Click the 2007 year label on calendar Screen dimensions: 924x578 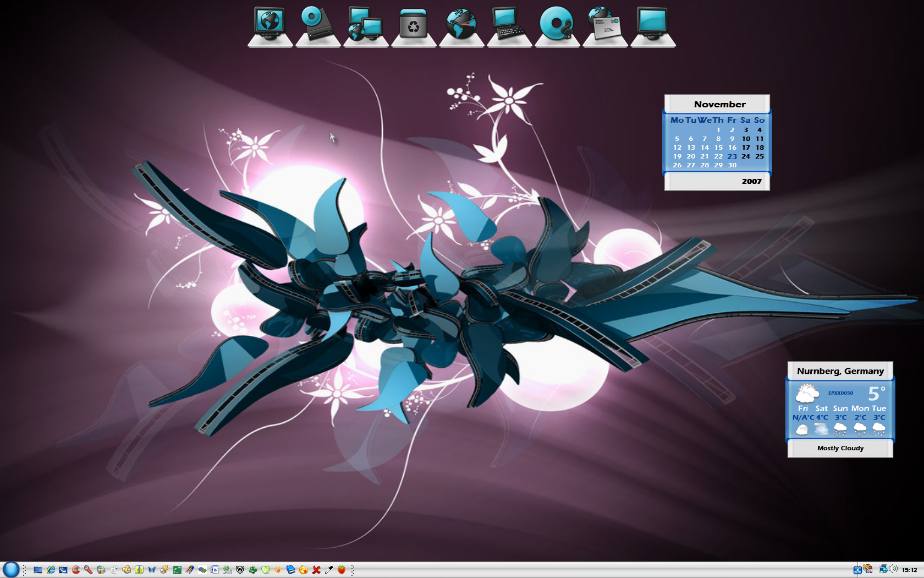751,181
